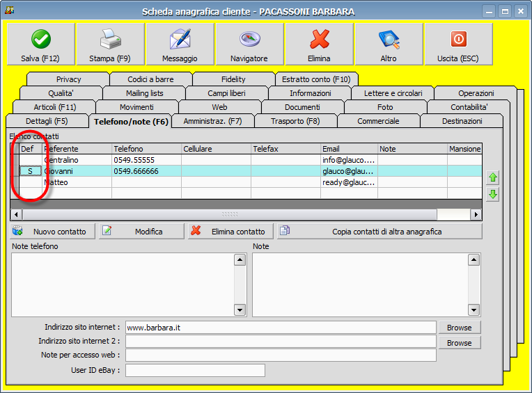
Task: Open the Messaggio envelope icon
Action: (180, 39)
